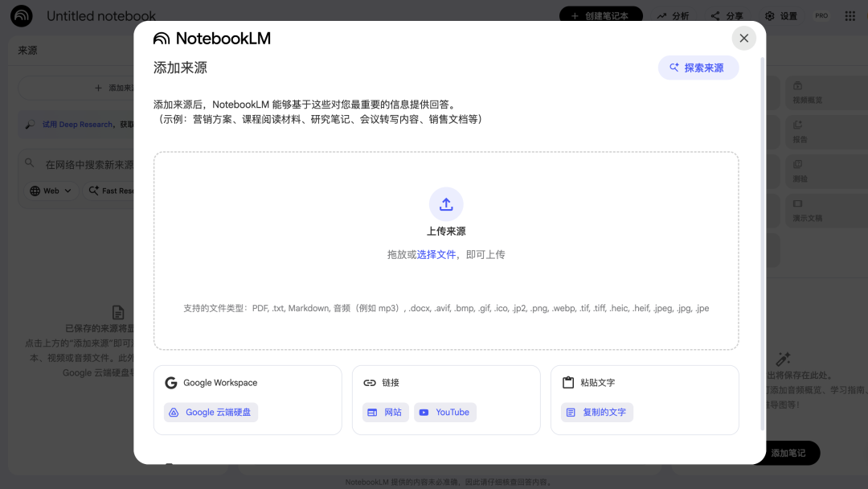Open the Google apps grid icon
This screenshot has width=868, height=489.
849,15
